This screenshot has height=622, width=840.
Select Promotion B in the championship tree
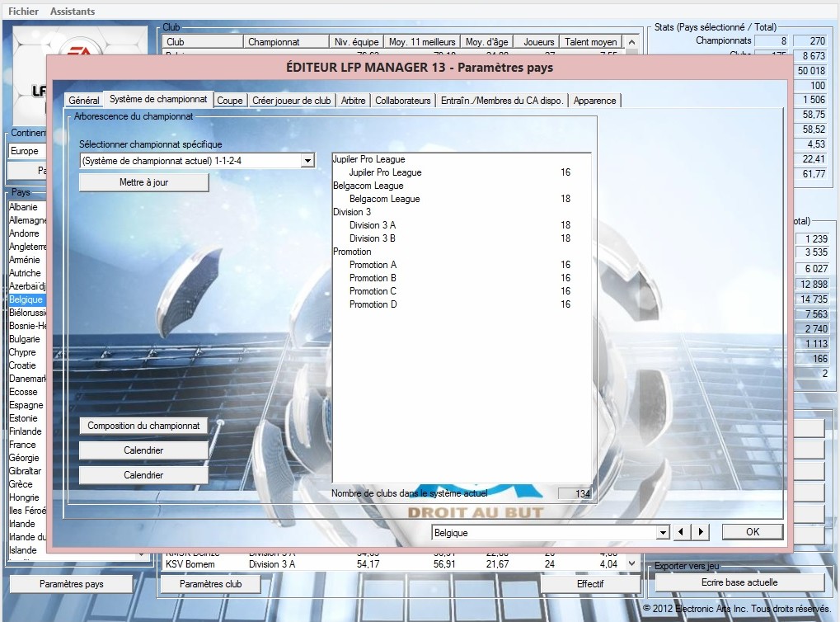(373, 278)
